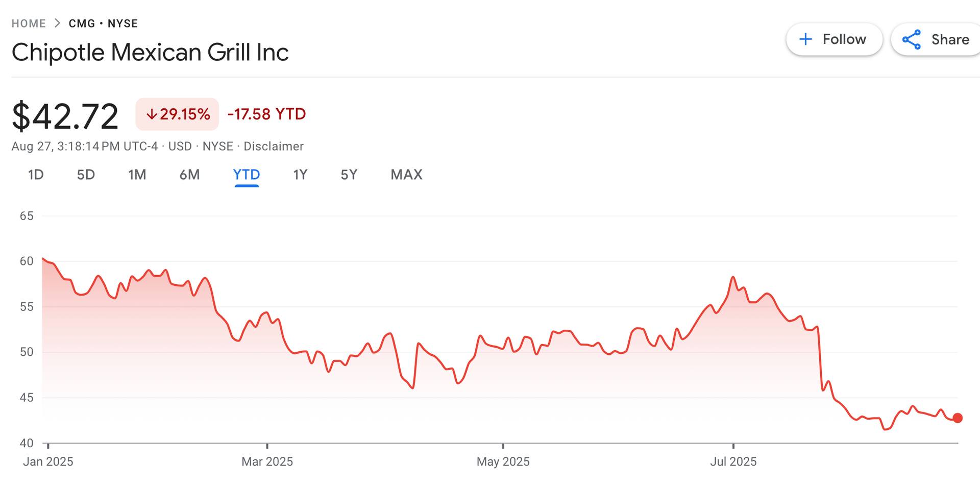The width and height of the screenshot is (980, 487).
Task: Select the YTD range tab
Action: click(247, 175)
